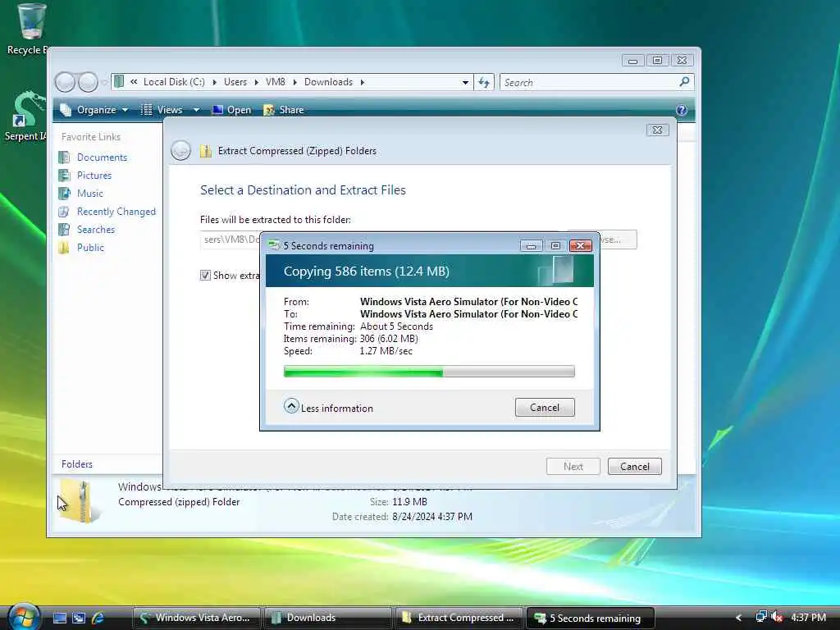Click the Open toolbar button
840x630 pixels.
click(x=231, y=110)
